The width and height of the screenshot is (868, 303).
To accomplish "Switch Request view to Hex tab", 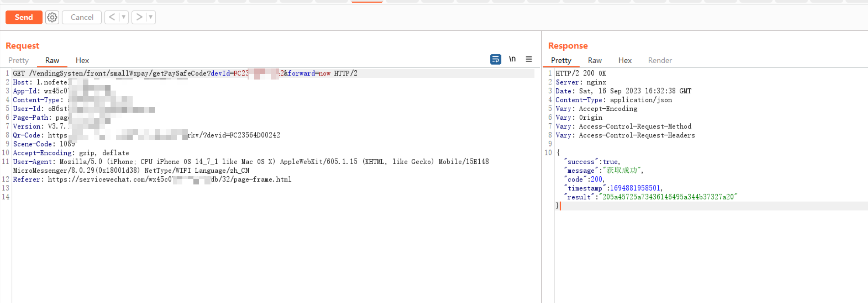I will pyautogui.click(x=82, y=60).
